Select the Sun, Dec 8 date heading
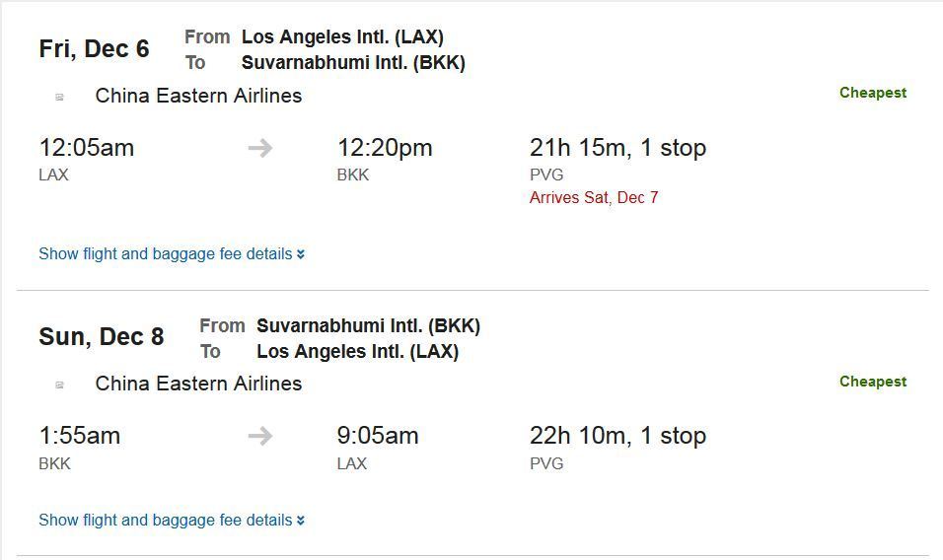 click(x=101, y=336)
